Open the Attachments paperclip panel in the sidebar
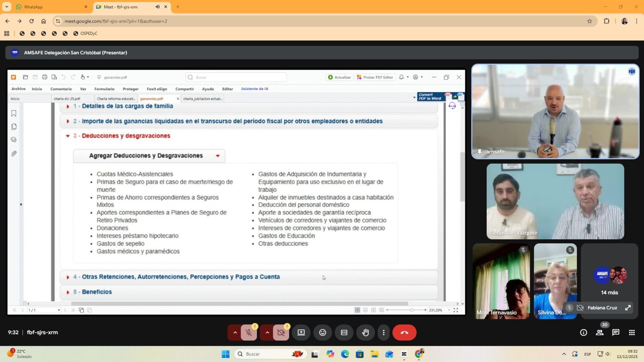Screen dimensions: 644x362 click(x=14, y=153)
